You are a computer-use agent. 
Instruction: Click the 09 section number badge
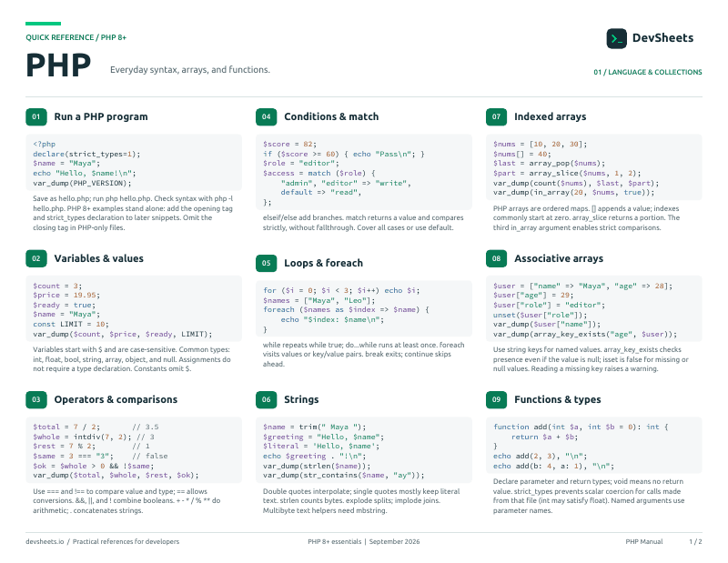(x=496, y=399)
